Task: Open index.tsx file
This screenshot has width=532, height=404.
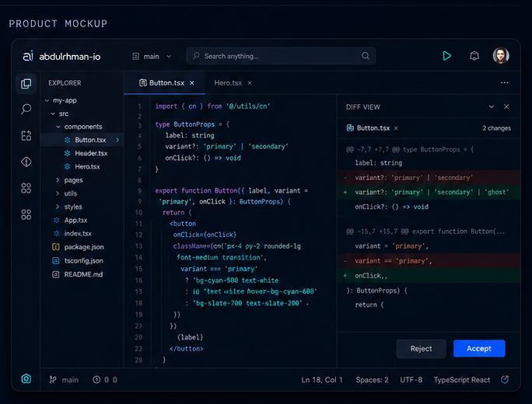Action: (x=72, y=234)
